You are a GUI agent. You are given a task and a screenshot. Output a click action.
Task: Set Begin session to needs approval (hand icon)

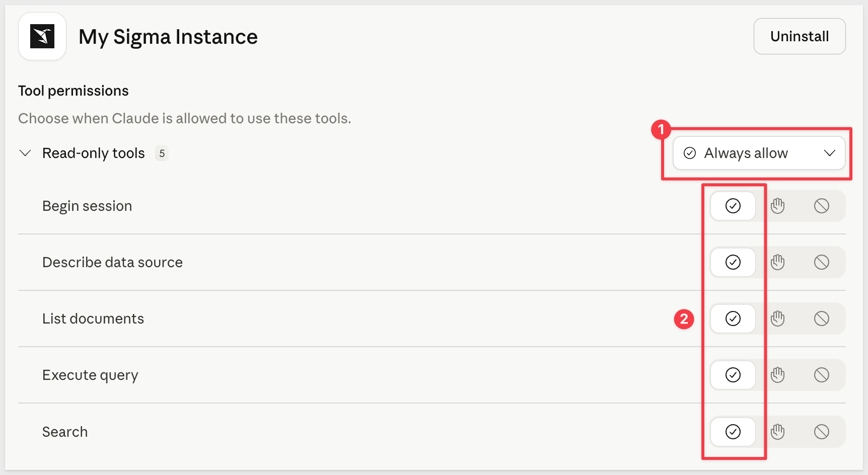pos(778,206)
